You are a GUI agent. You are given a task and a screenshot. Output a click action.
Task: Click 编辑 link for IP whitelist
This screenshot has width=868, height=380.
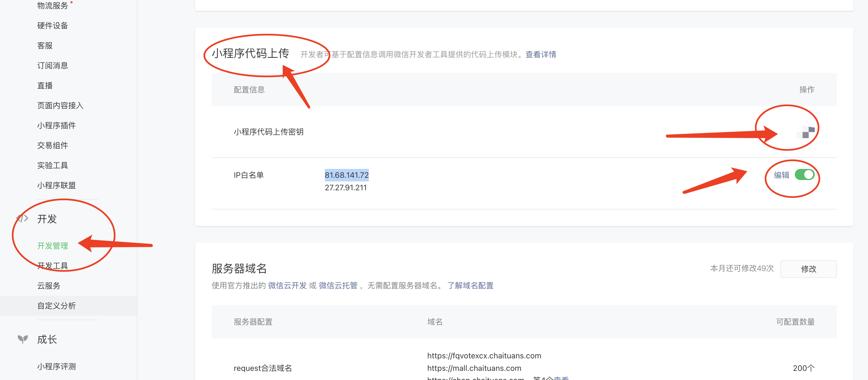coord(781,175)
